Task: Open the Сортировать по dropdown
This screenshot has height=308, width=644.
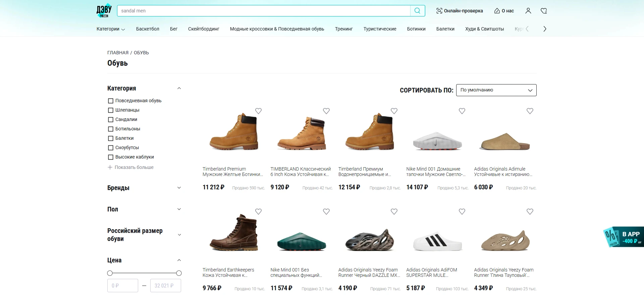Action: (x=496, y=90)
